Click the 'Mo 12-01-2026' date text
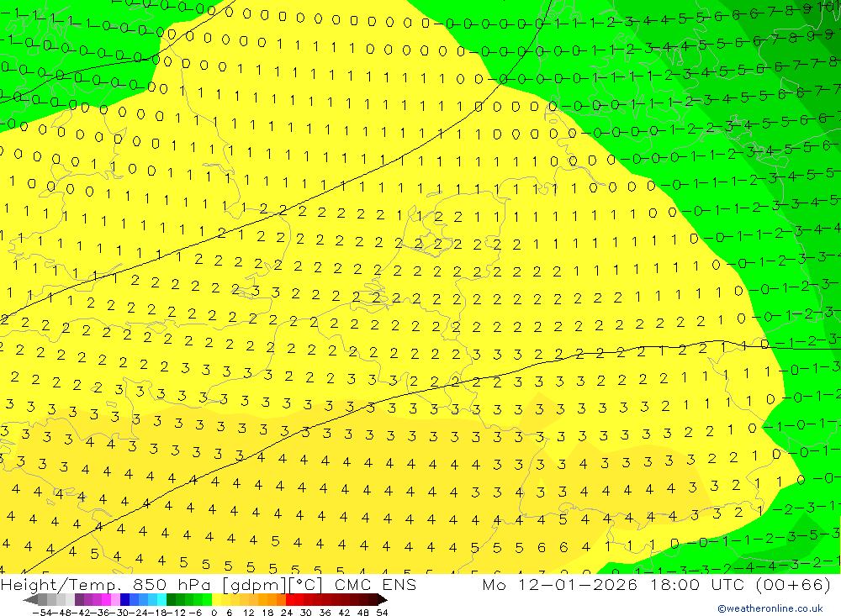This screenshot has width=841, height=616. pos(559,584)
